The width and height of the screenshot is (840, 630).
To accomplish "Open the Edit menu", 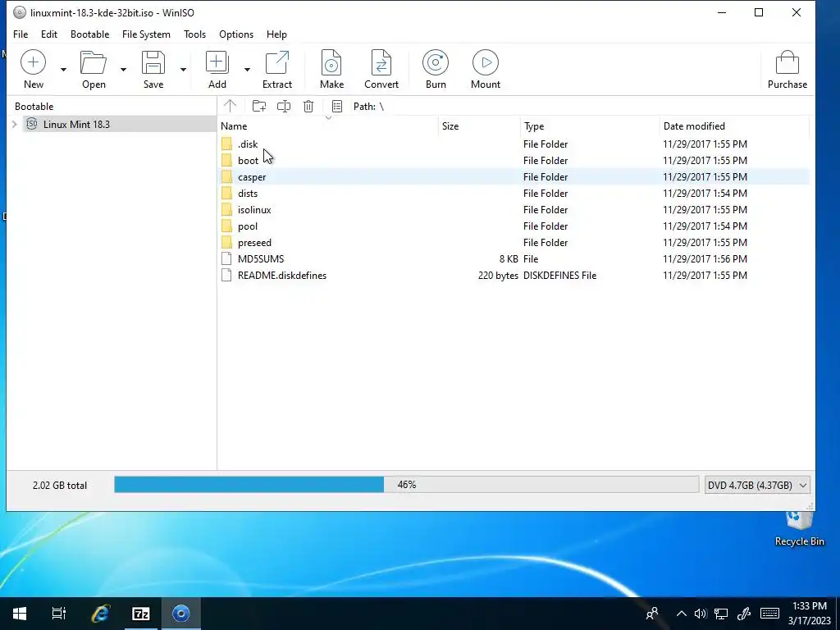I will click(48, 34).
